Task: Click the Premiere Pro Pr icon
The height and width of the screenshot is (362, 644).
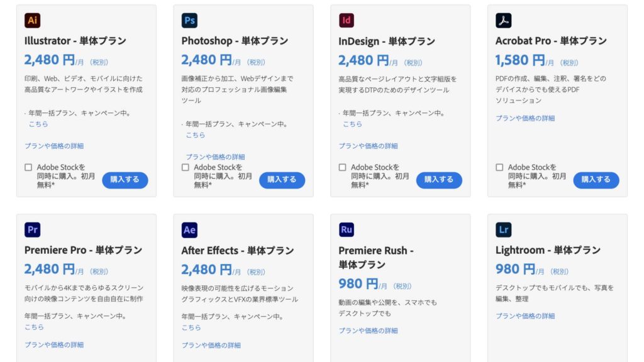Action: pyautogui.click(x=33, y=229)
